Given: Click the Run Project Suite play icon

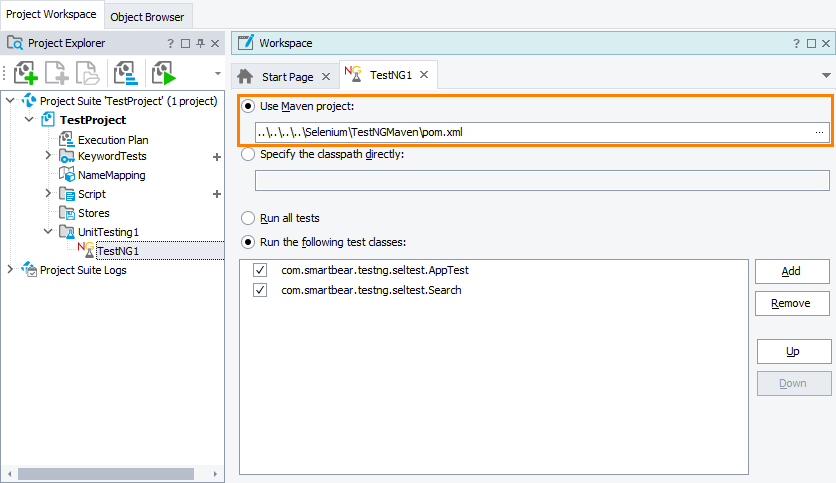Looking at the screenshot, I should [x=163, y=73].
